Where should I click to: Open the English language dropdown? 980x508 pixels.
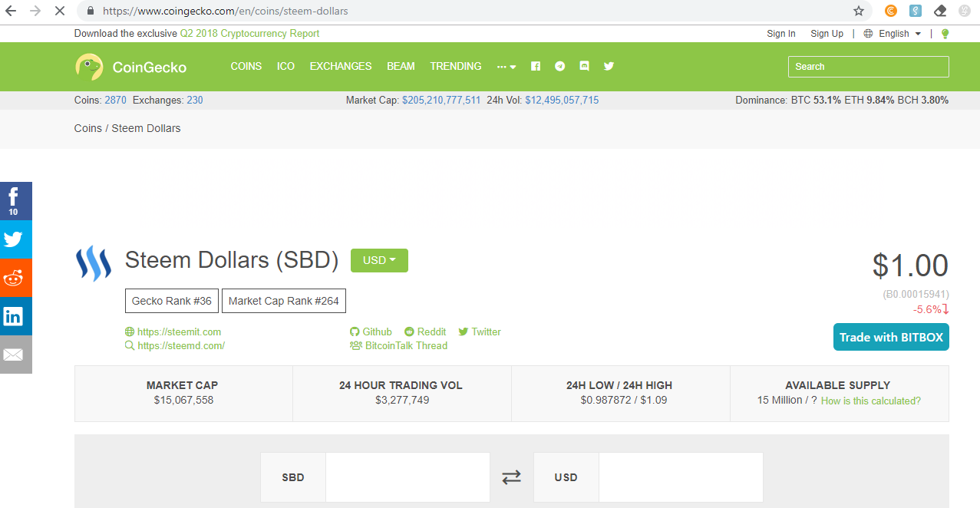[x=893, y=34]
